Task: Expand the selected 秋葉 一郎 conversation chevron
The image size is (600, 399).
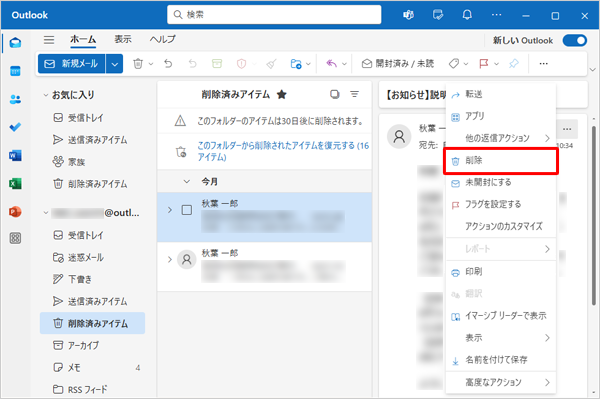Action: [170, 210]
